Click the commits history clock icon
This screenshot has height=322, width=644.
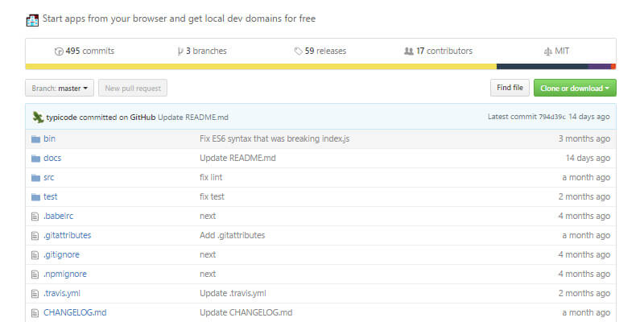[59, 51]
